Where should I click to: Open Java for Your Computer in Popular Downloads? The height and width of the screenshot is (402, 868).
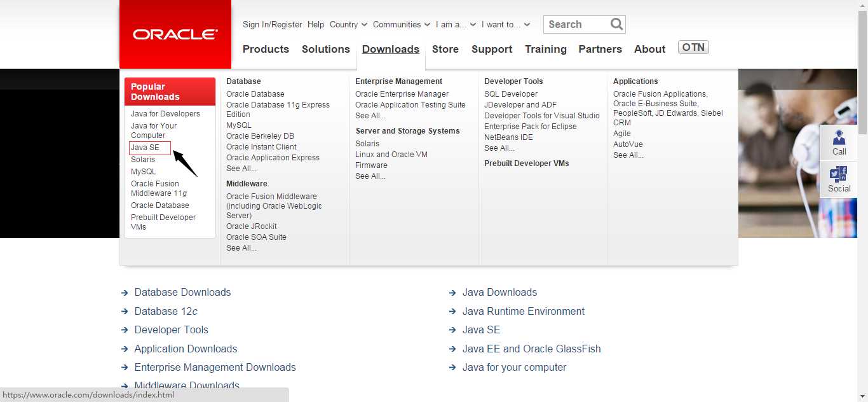(x=154, y=130)
